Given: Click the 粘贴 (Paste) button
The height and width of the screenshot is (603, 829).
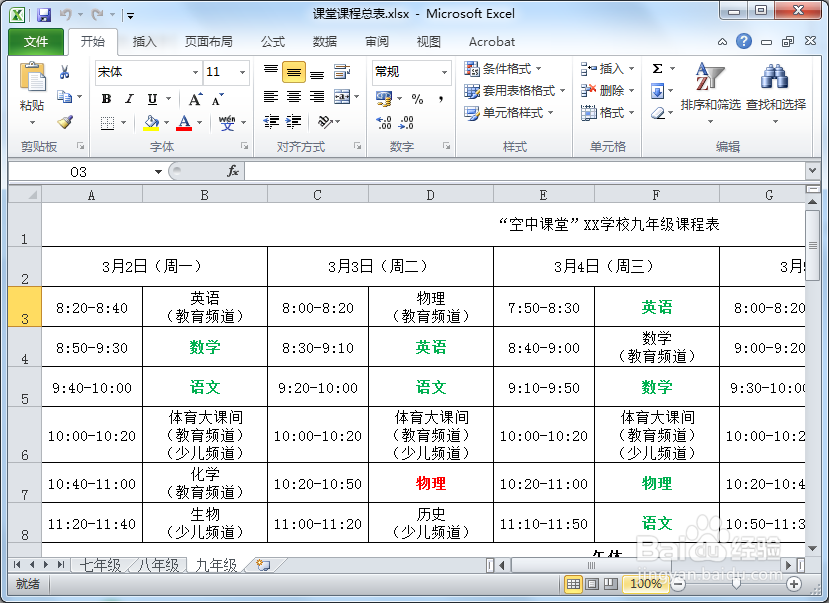Looking at the screenshot, I should [x=30, y=90].
